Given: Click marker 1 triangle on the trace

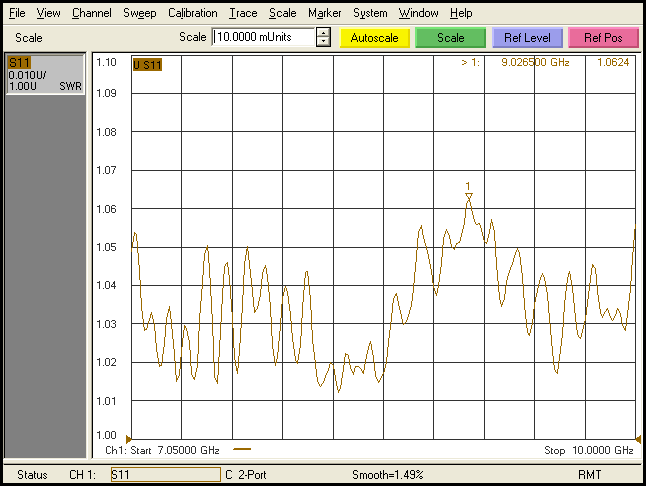Looking at the screenshot, I should 468,197.
